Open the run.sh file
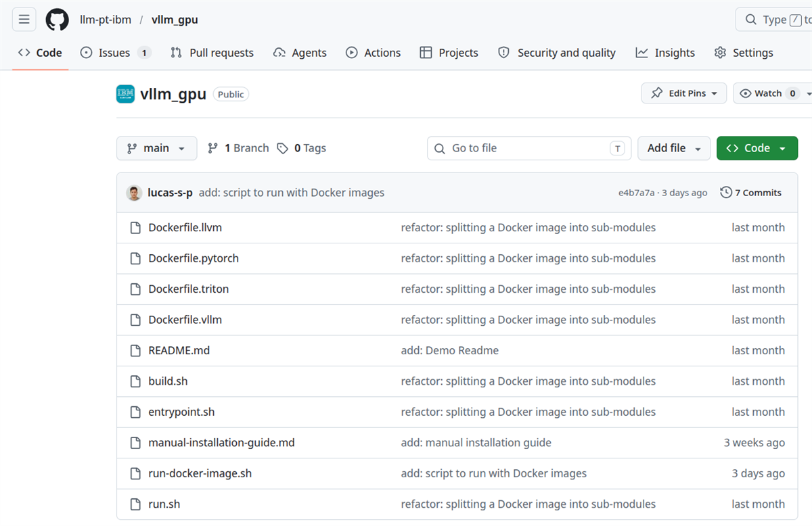Image resolution: width=812 pixels, height=526 pixels. (x=164, y=504)
